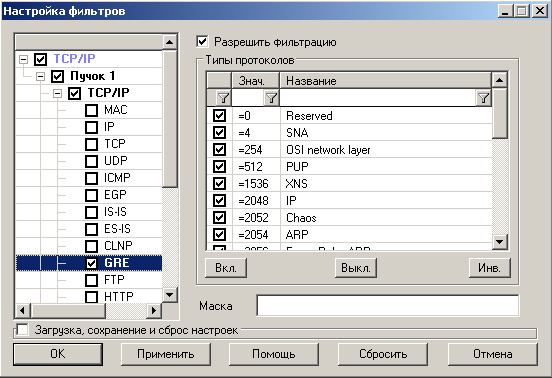This screenshot has height=378, width=552.
Task: Click the tree horizontal scrollbar thumb
Action: tap(68, 310)
